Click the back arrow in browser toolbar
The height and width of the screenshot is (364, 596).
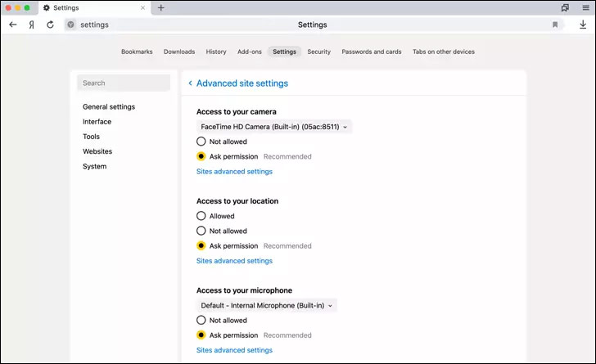click(x=12, y=25)
